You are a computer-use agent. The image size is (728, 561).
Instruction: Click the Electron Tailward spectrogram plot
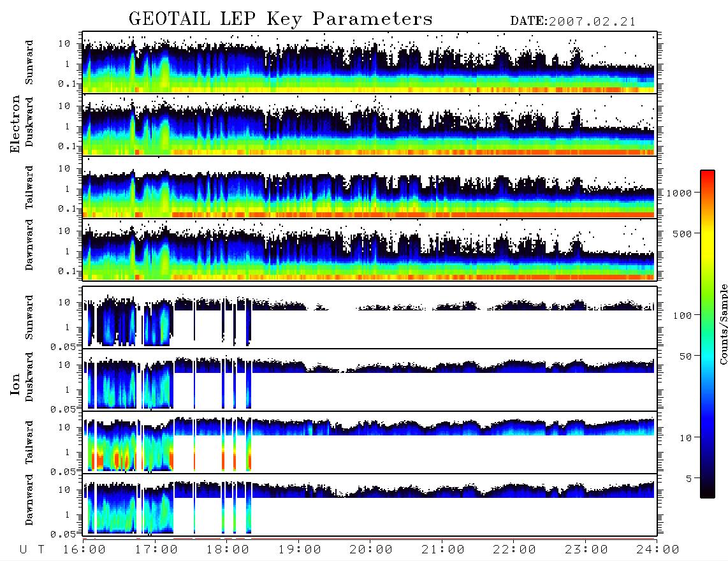[370, 187]
